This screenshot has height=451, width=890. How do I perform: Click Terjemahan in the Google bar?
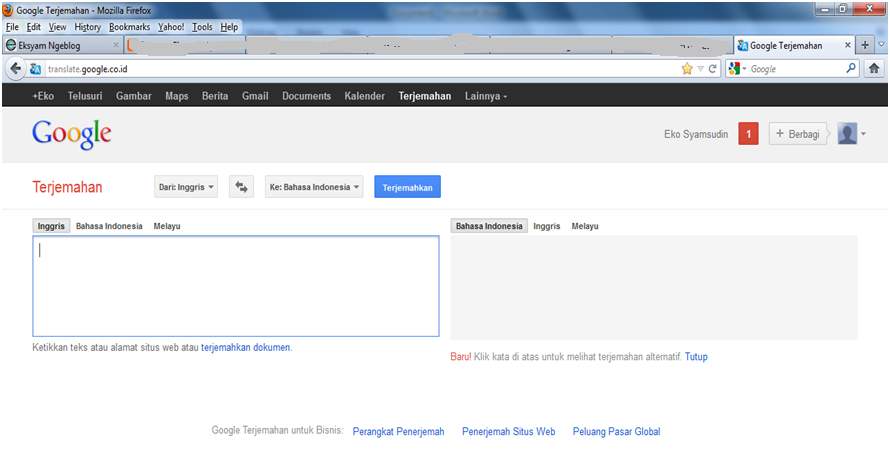click(x=425, y=96)
